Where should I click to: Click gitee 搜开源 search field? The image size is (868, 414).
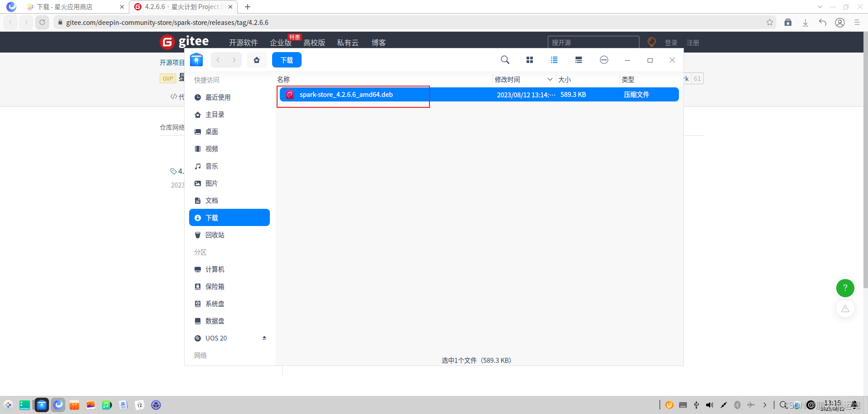[593, 43]
